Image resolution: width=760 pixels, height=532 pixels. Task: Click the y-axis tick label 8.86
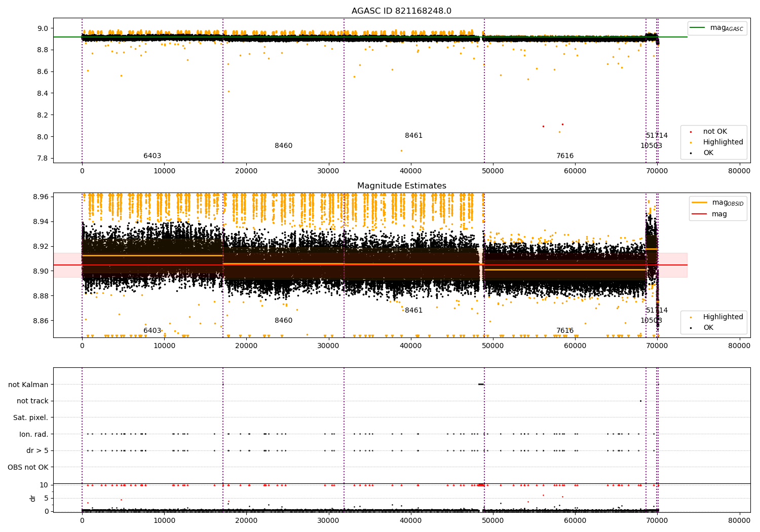[x=41, y=321]
